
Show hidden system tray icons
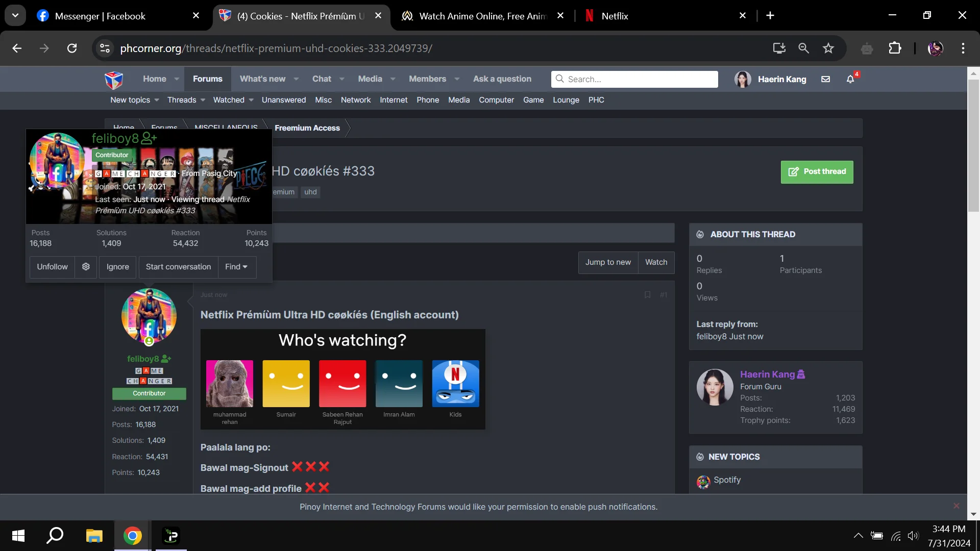(x=858, y=536)
